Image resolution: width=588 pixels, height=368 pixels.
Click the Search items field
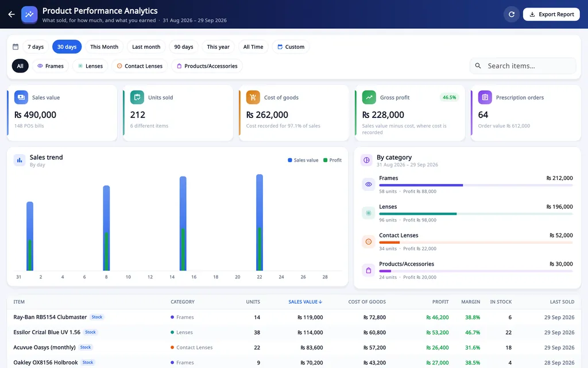click(x=523, y=66)
